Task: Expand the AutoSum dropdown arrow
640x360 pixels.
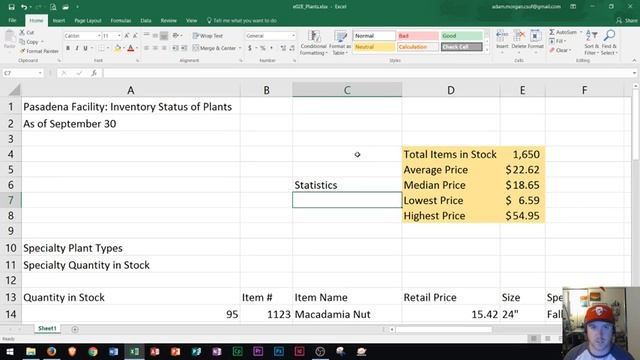Action: tap(581, 32)
